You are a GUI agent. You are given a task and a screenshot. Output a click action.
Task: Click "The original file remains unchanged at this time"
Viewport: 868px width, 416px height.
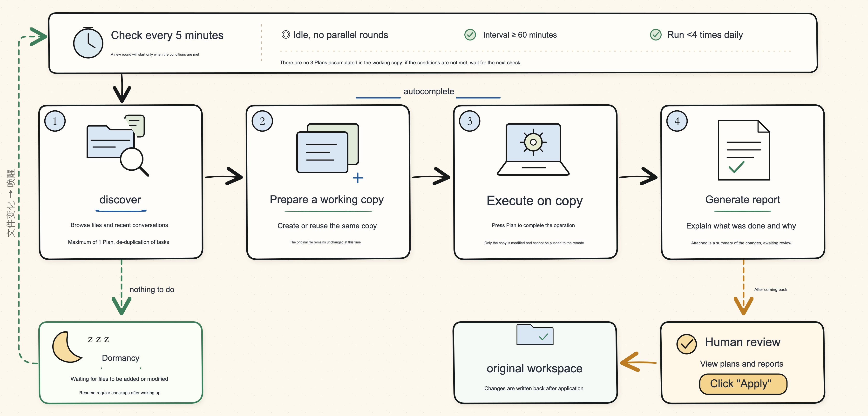point(325,242)
